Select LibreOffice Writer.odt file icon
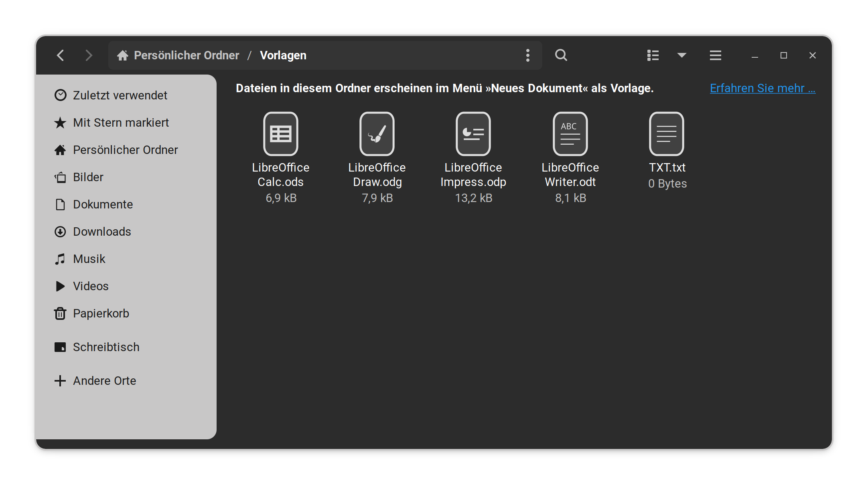Image resolution: width=868 pixels, height=485 pixels. [x=570, y=134]
